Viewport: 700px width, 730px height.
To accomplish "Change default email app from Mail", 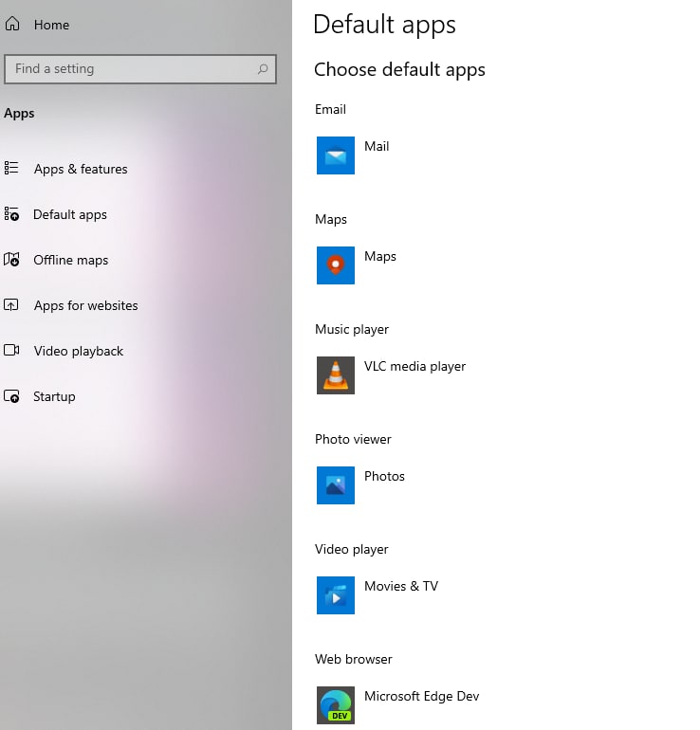I will (377, 146).
